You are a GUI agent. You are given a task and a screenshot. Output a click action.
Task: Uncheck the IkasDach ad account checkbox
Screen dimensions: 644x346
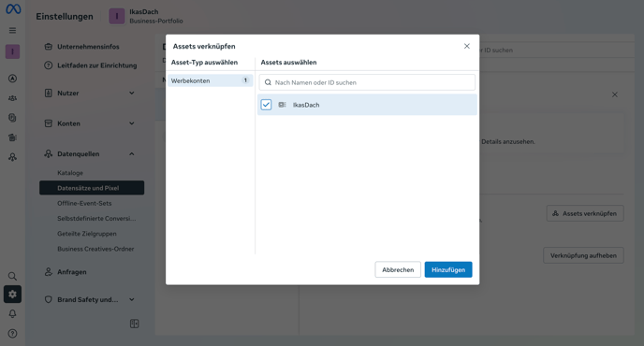266,105
